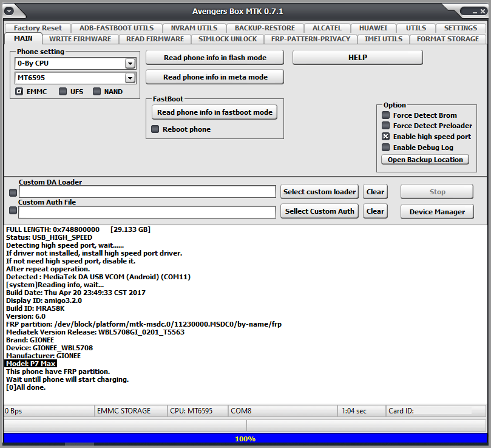Tick the Custom Auth File checkbox
This screenshot has width=491, height=448.
tap(13, 210)
